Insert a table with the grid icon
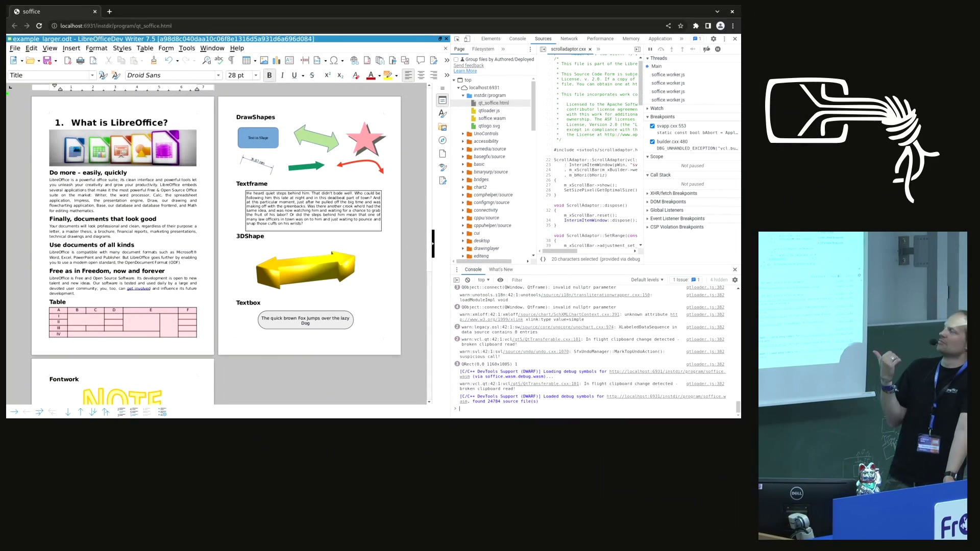 coord(247,61)
